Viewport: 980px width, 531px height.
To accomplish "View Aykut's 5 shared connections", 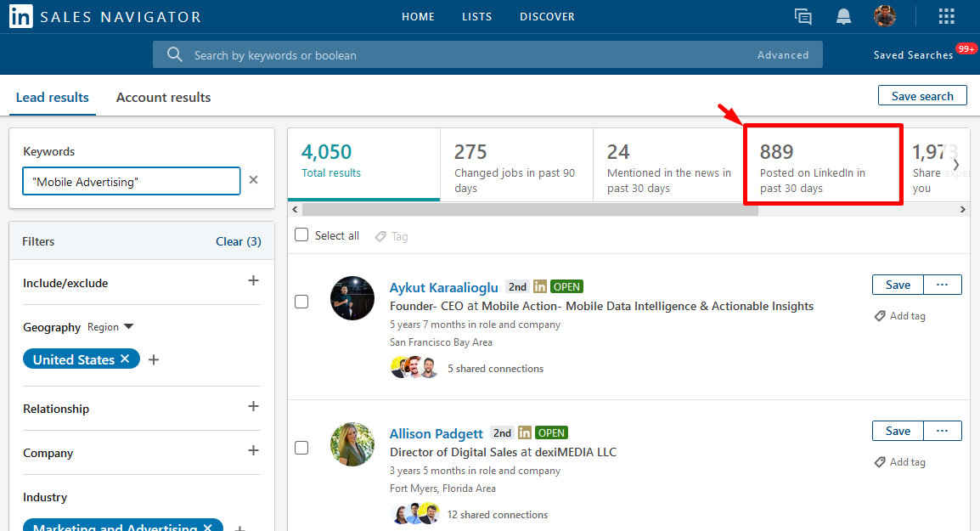I will tap(496, 369).
